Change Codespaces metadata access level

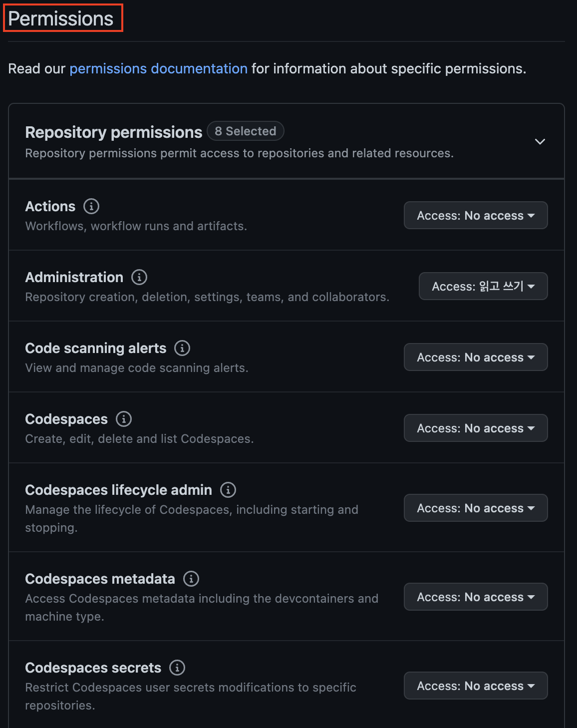[x=475, y=597]
